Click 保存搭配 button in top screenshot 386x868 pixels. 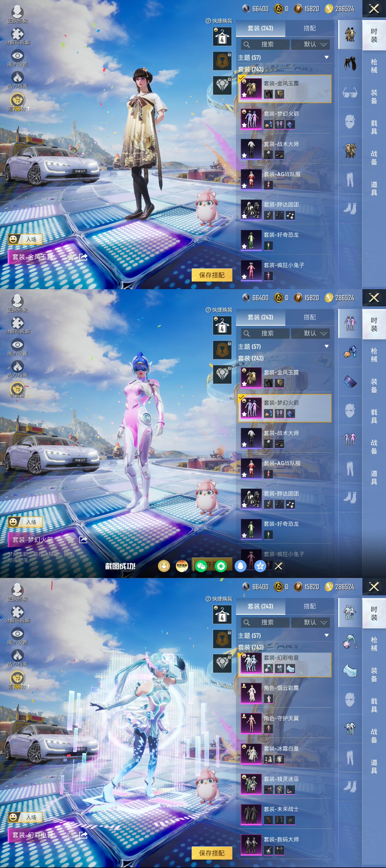click(x=212, y=275)
